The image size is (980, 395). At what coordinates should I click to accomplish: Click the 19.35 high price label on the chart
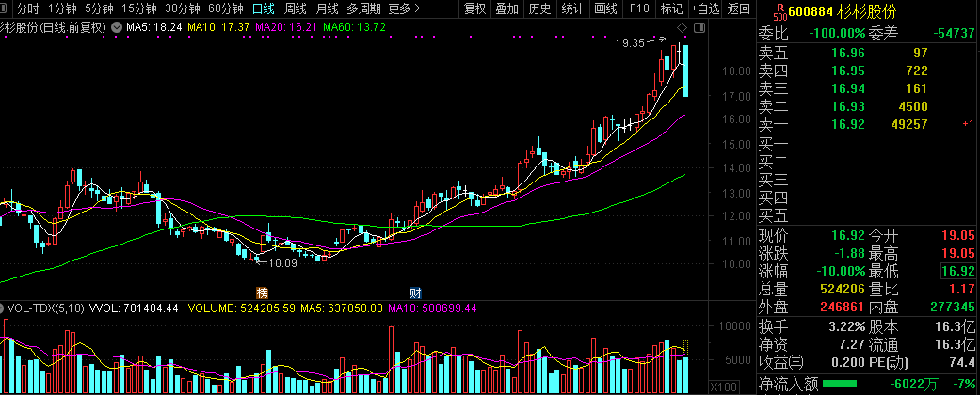630,42
